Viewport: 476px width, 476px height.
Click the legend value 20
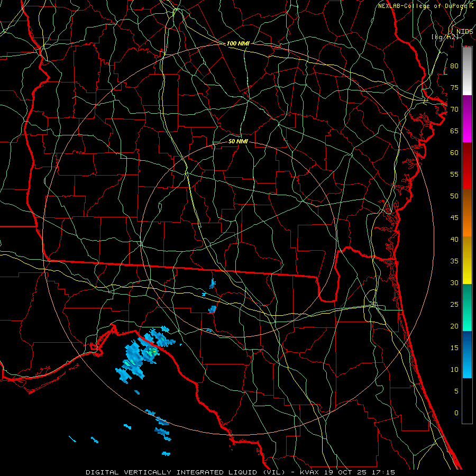(454, 326)
